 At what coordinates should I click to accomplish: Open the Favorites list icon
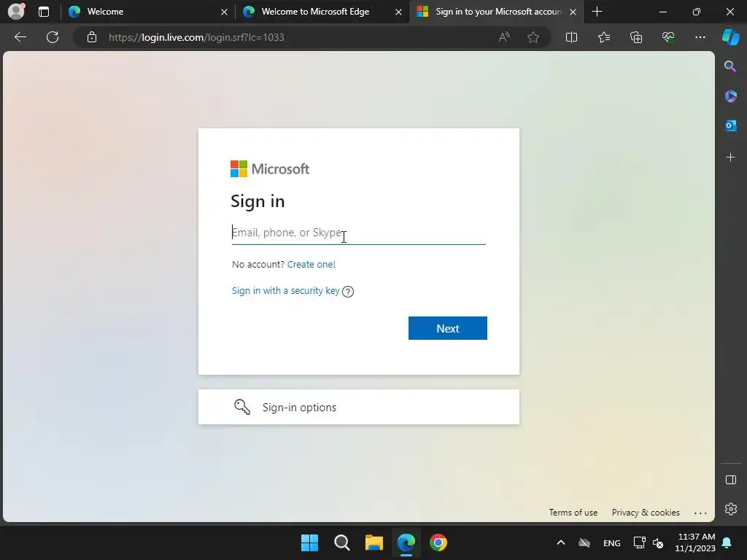[603, 37]
